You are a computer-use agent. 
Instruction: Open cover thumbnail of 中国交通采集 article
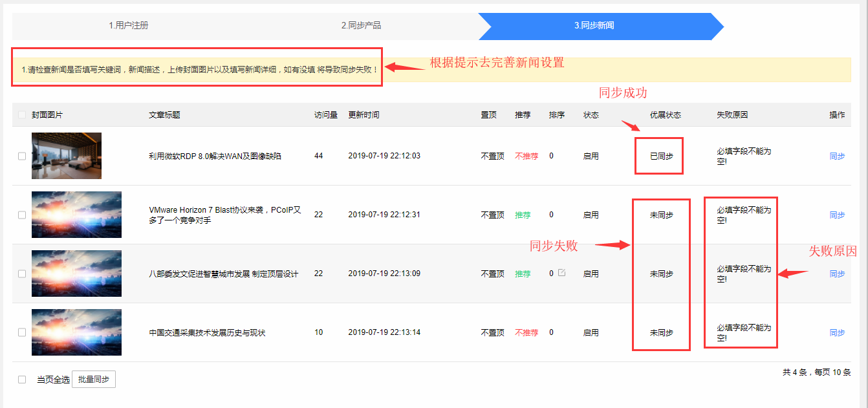point(76,332)
